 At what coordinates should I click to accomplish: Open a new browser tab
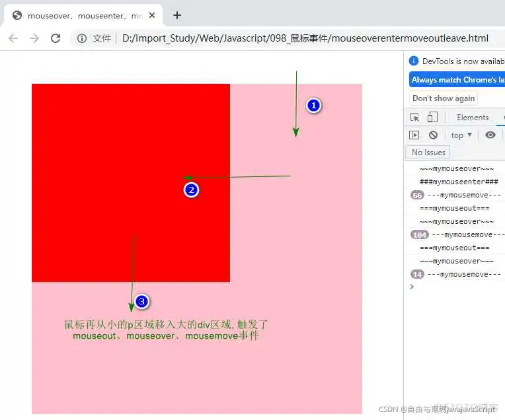pyautogui.click(x=176, y=15)
